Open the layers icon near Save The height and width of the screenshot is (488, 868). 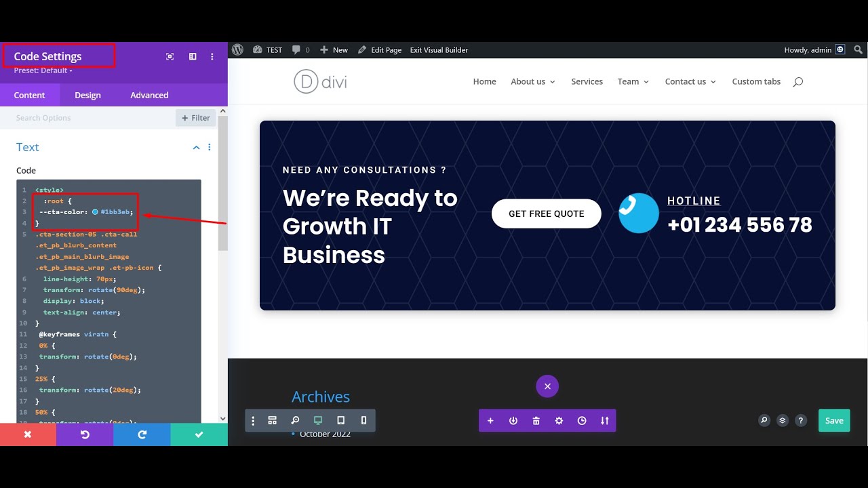(x=783, y=420)
